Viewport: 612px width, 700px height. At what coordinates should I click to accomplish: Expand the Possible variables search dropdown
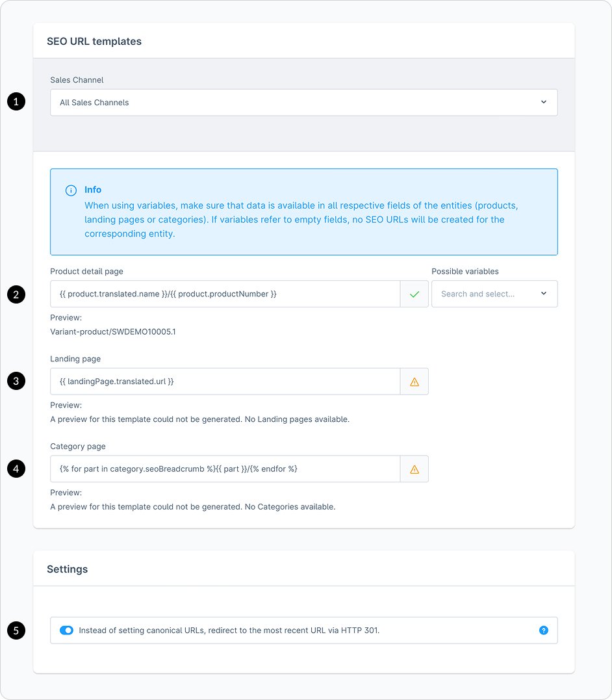click(x=494, y=294)
